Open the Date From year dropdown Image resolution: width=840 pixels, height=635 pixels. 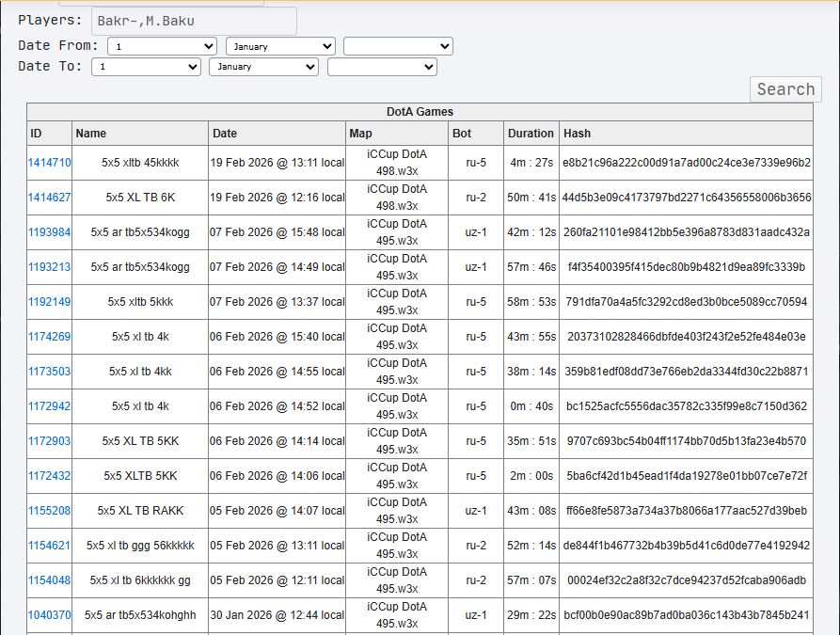point(398,46)
